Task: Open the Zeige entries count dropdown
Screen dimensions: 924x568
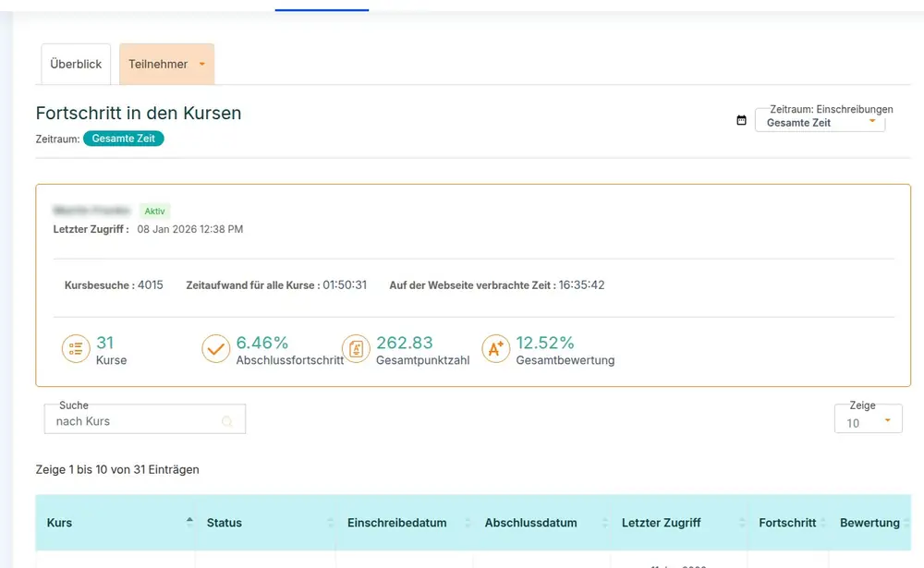Action: pos(868,423)
